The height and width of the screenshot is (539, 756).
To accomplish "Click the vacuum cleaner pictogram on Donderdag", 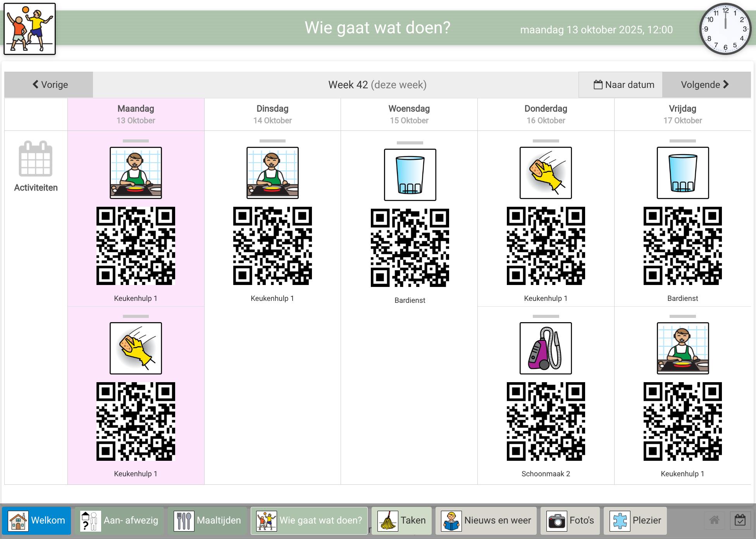I will point(545,348).
